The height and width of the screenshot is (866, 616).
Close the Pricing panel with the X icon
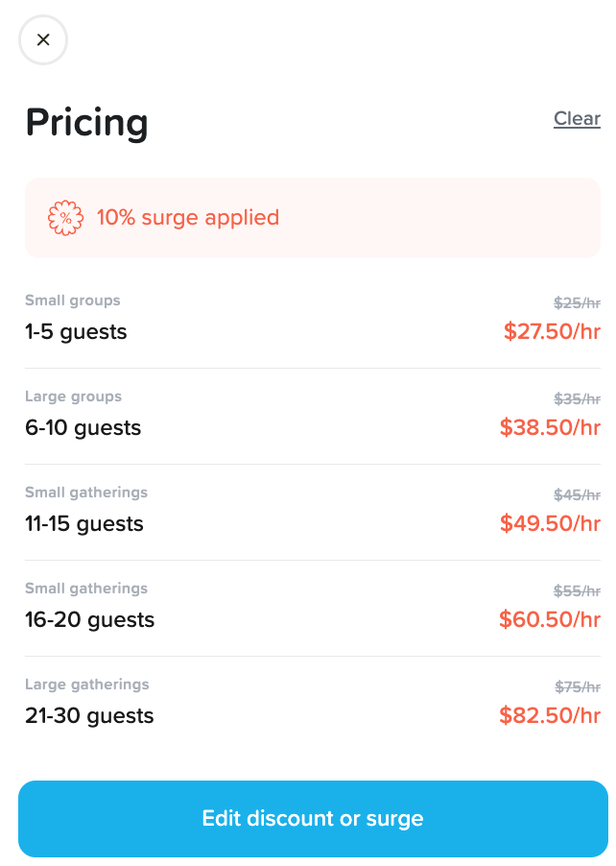(x=43, y=40)
